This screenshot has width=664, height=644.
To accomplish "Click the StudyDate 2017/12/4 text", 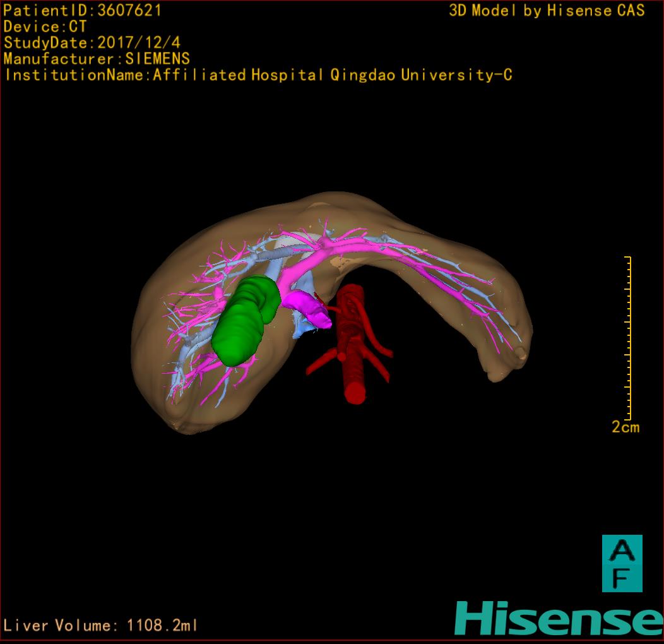I will coord(92,43).
